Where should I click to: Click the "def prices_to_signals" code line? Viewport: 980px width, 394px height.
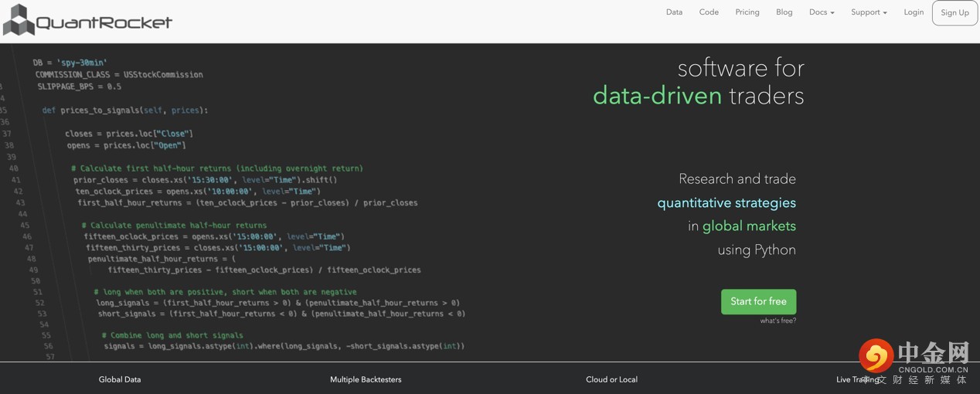tap(125, 110)
